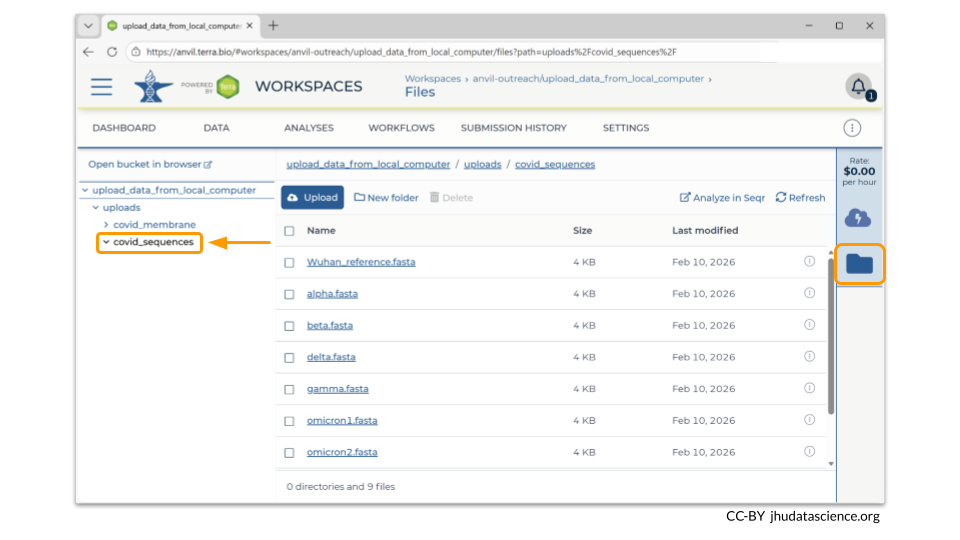Switch to the WORKFLOWS tab
The width and height of the screenshot is (960, 540).
click(x=401, y=128)
